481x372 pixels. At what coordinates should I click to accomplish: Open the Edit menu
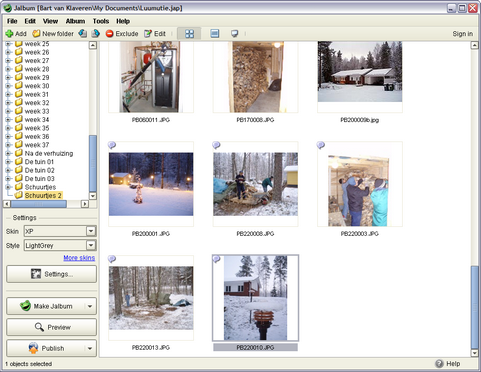point(30,21)
